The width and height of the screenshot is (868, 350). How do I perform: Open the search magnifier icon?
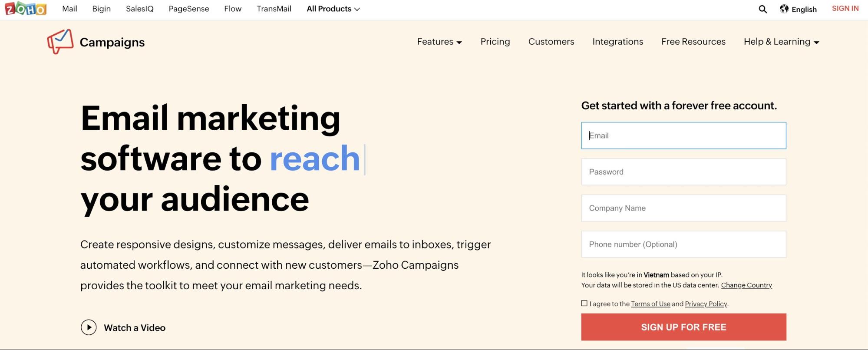tap(762, 9)
